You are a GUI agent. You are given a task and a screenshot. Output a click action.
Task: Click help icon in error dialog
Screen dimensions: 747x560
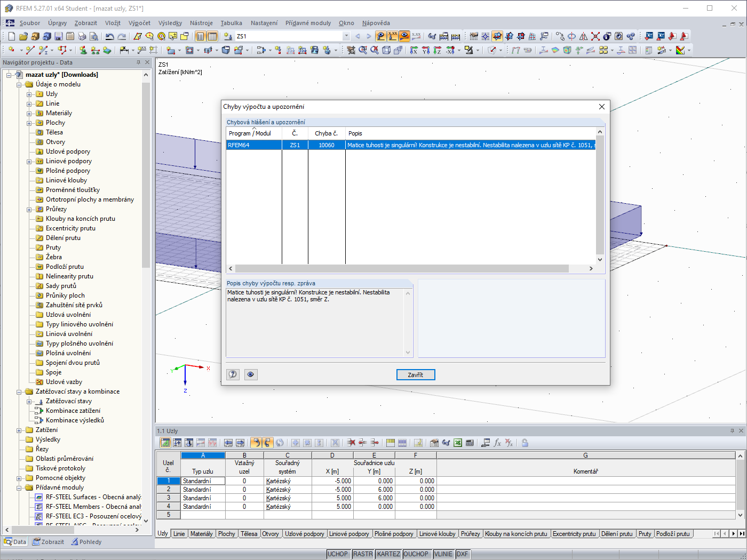(233, 374)
